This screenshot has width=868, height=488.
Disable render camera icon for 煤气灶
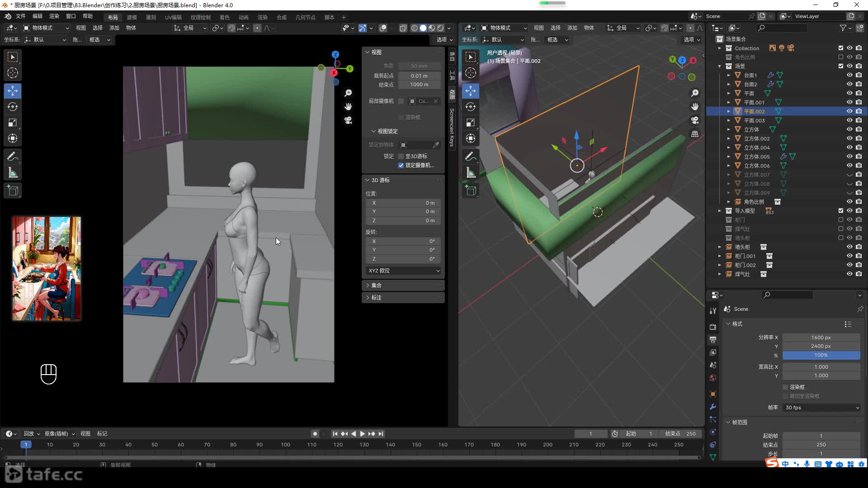point(859,274)
